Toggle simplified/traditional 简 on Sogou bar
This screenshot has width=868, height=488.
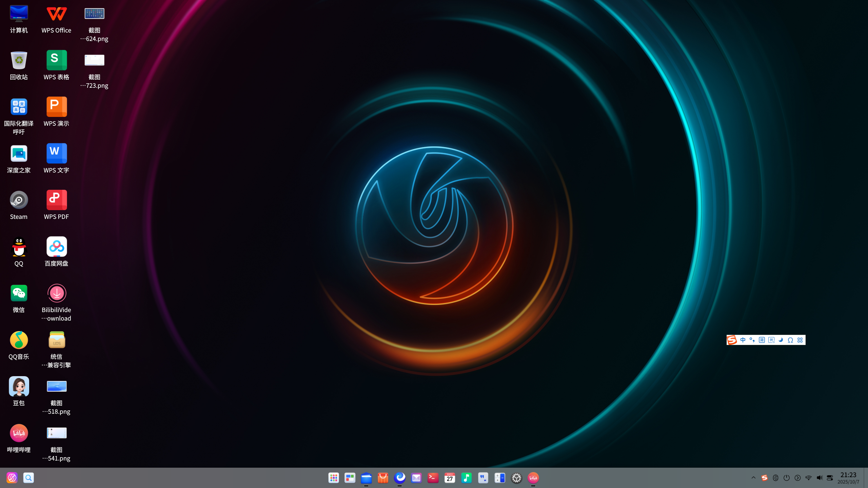pyautogui.click(x=762, y=340)
